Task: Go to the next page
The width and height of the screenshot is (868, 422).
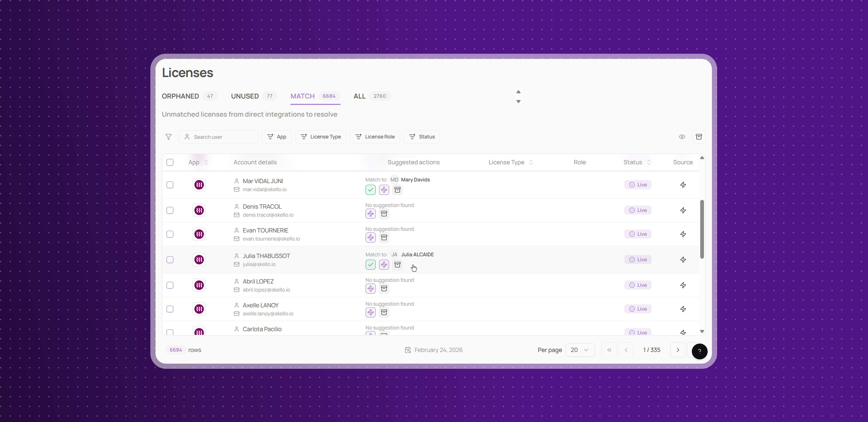Action: pos(678,350)
